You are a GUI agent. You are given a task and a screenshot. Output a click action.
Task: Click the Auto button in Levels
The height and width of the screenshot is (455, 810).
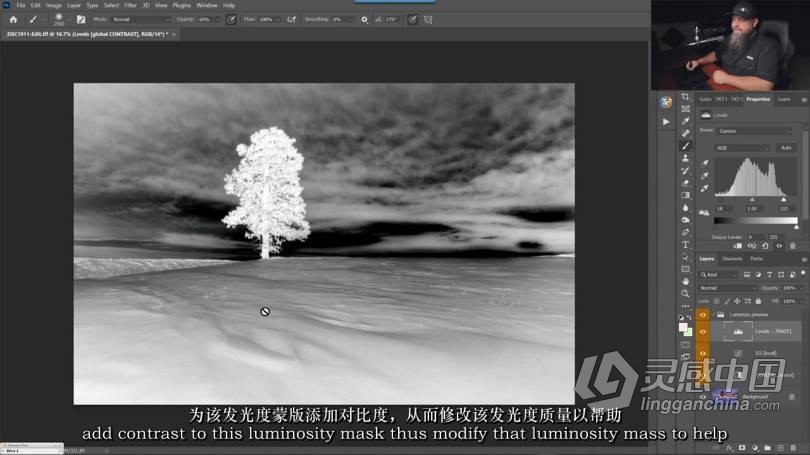pos(786,147)
